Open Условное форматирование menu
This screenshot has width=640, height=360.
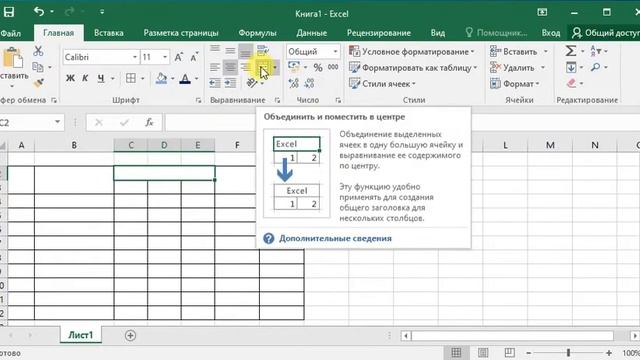[x=412, y=51]
